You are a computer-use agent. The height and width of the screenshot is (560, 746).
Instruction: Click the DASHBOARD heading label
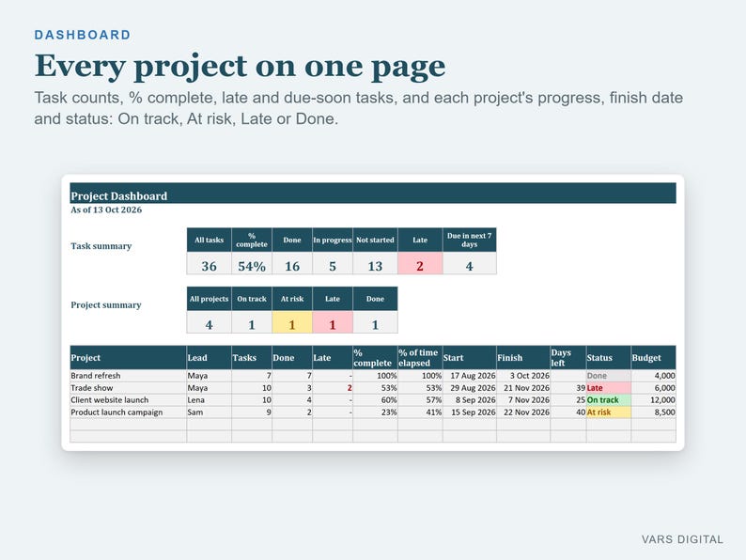click(x=83, y=35)
